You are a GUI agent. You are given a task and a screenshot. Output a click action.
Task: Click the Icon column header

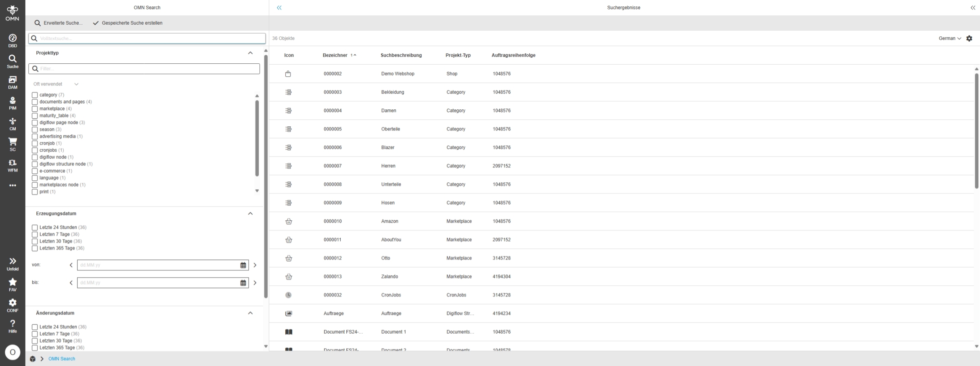point(289,55)
